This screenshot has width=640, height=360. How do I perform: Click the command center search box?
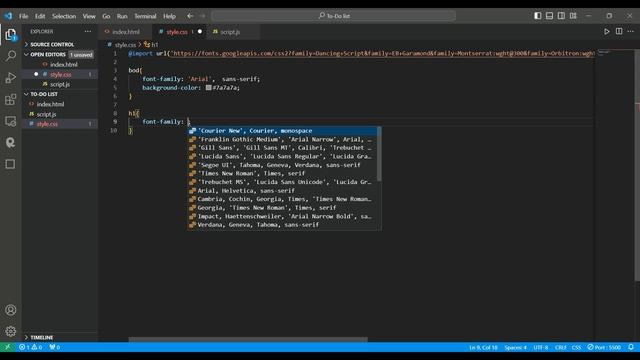click(333, 16)
